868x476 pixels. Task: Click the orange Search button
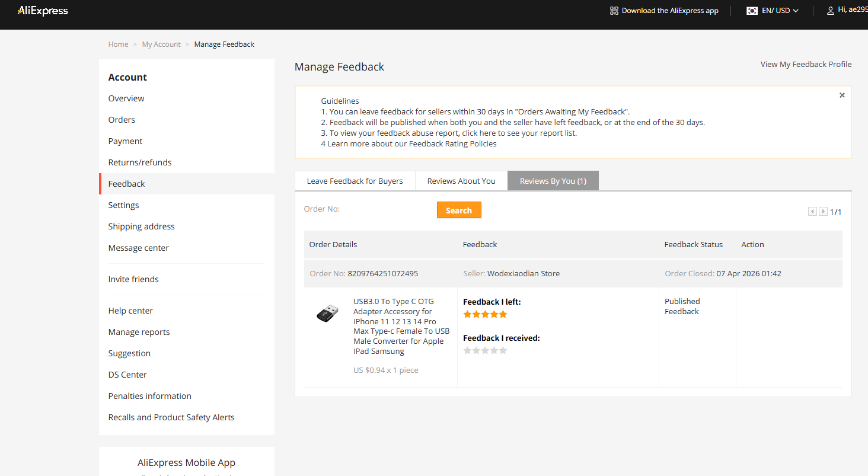pyautogui.click(x=459, y=210)
